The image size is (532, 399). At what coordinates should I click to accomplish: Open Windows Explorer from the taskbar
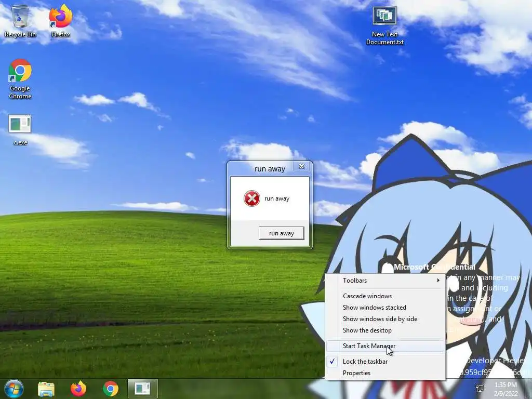pyautogui.click(x=46, y=389)
